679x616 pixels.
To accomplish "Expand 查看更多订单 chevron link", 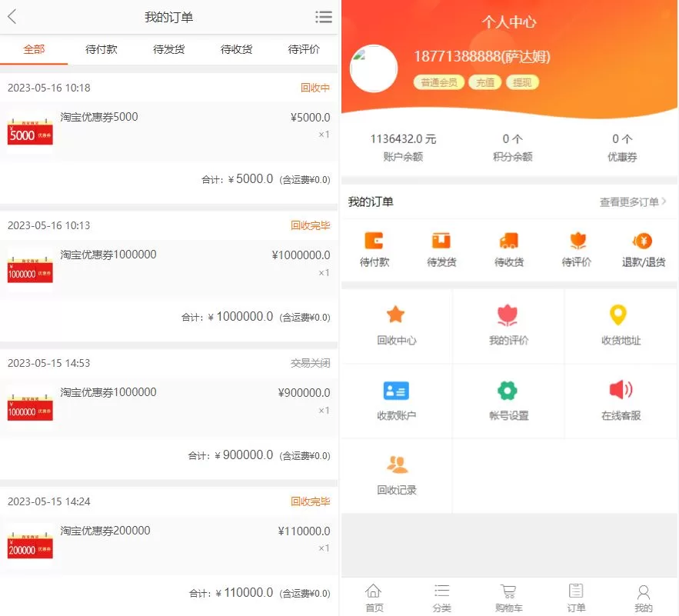I will [x=633, y=202].
